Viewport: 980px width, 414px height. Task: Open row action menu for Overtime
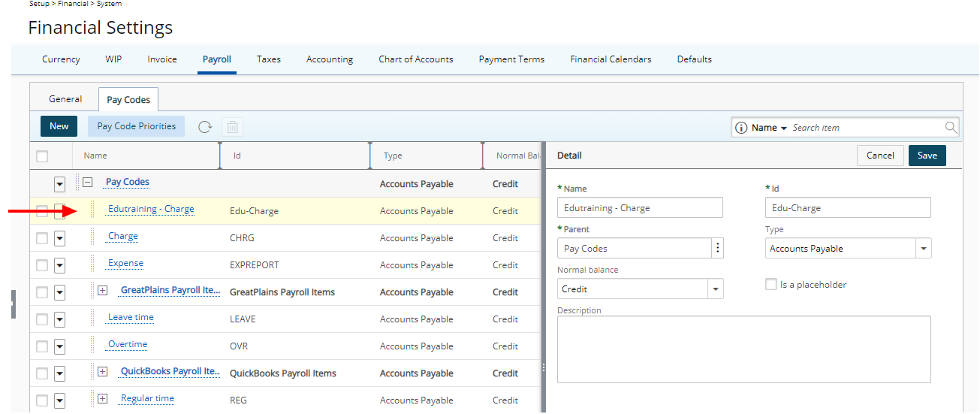click(x=60, y=346)
